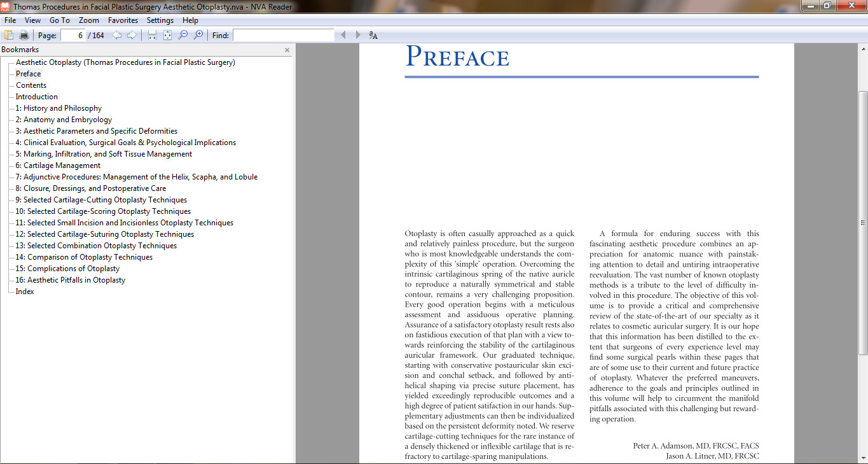
Task: Open the File menu
Action: [10, 20]
